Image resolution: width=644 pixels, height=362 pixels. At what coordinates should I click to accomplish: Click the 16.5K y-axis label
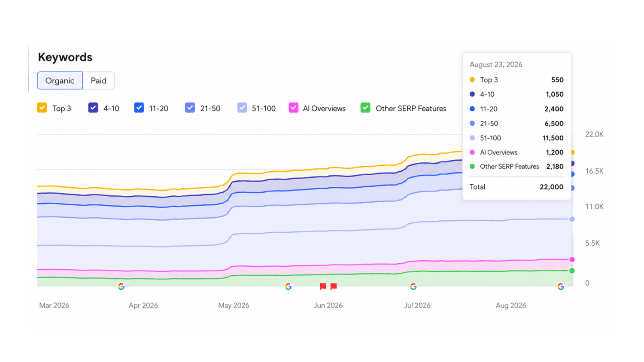click(x=594, y=171)
